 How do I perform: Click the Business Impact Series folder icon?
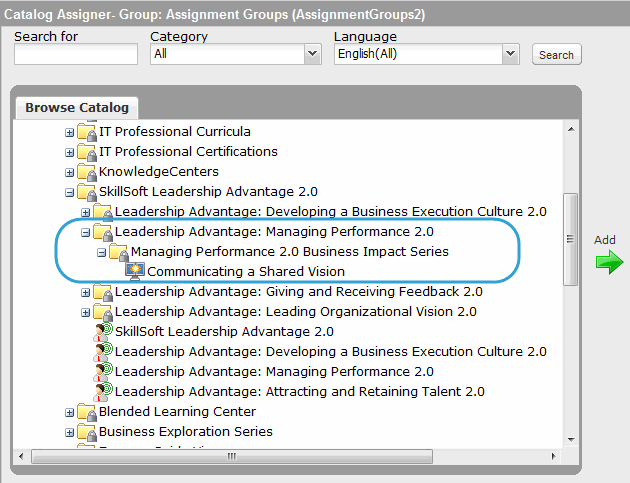pyautogui.click(x=119, y=252)
